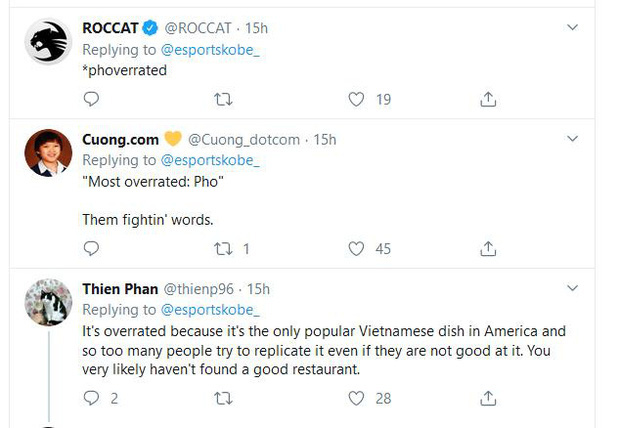
Task: Open Cuong.com profile avatar
Action: [x=48, y=153]
